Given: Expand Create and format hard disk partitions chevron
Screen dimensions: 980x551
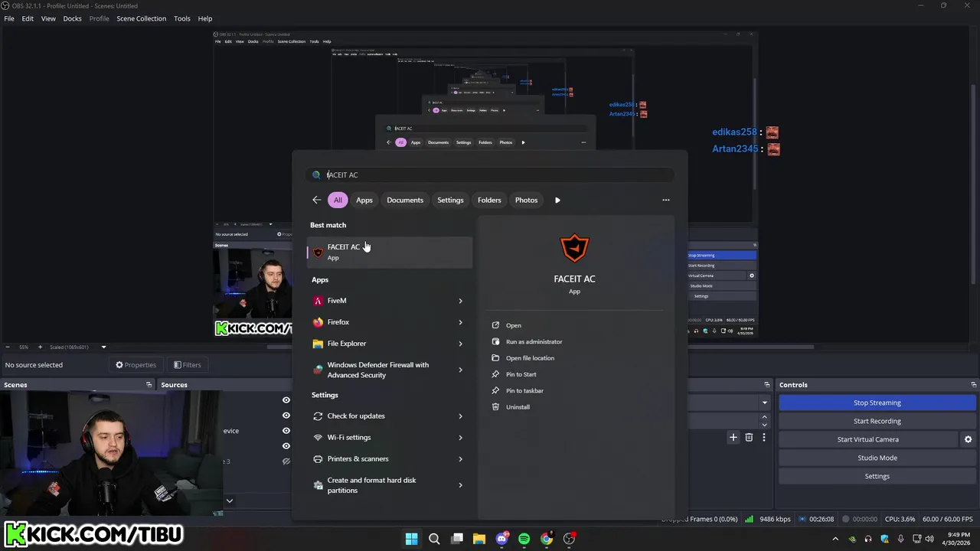Looking at the screenshot, I should (460, 485).
